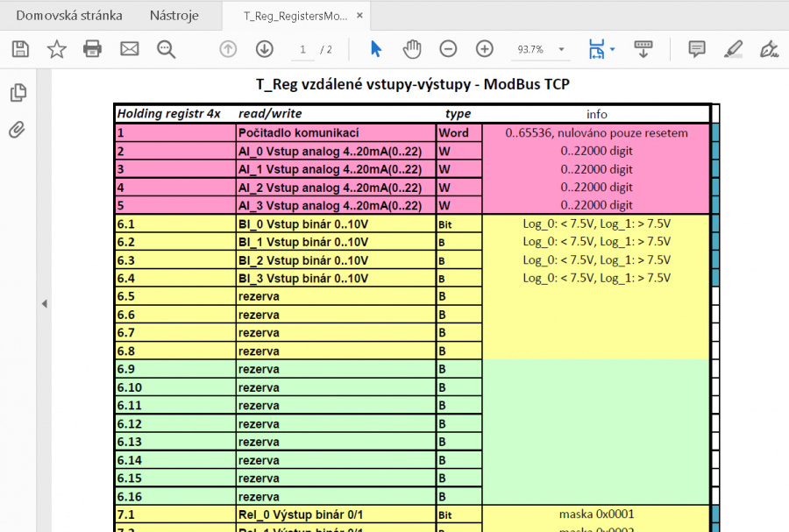This screenshot has width=789, height=532.
Task: Collapse the left navigation pane arrow
Action: pos(45,304)
